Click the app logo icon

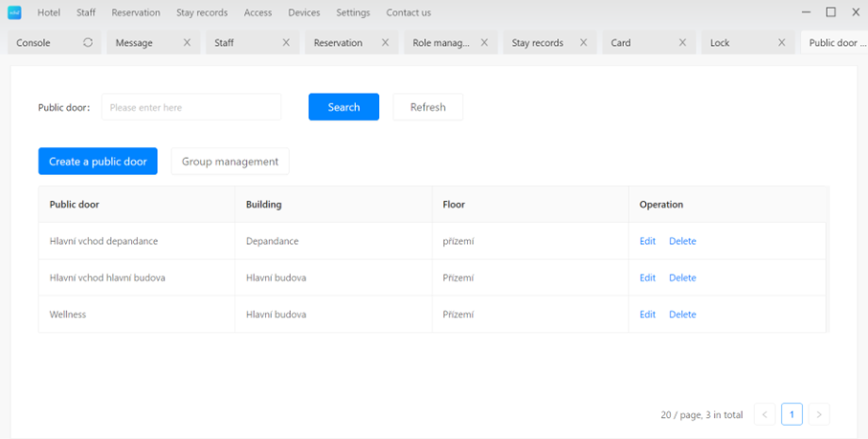click(14, 12)
